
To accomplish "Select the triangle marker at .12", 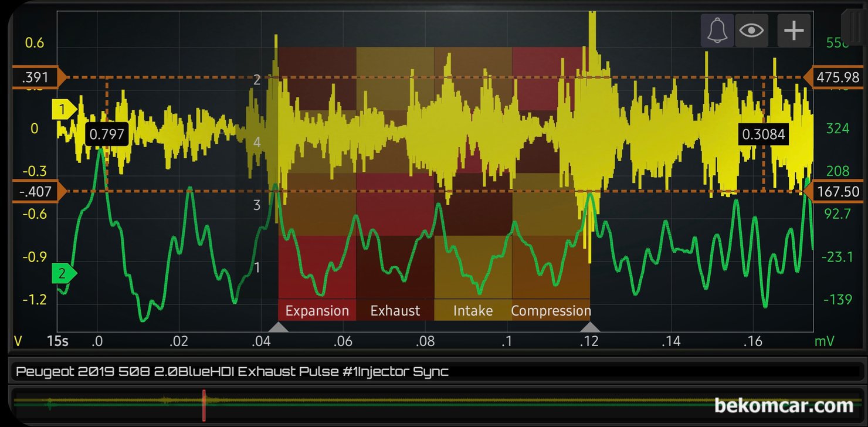I will click(590, 327).
